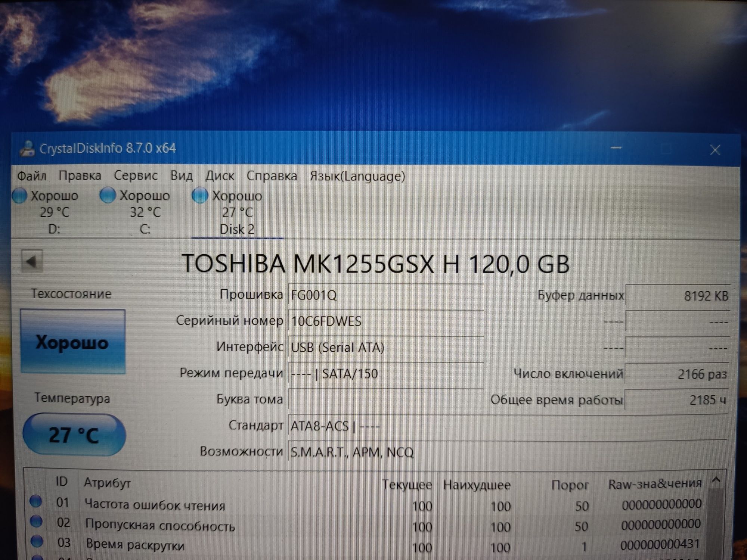Close the CrystalDiskInfo window

715,150
